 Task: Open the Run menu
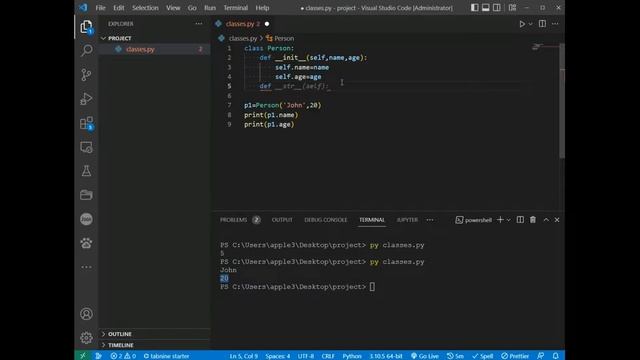210,8
